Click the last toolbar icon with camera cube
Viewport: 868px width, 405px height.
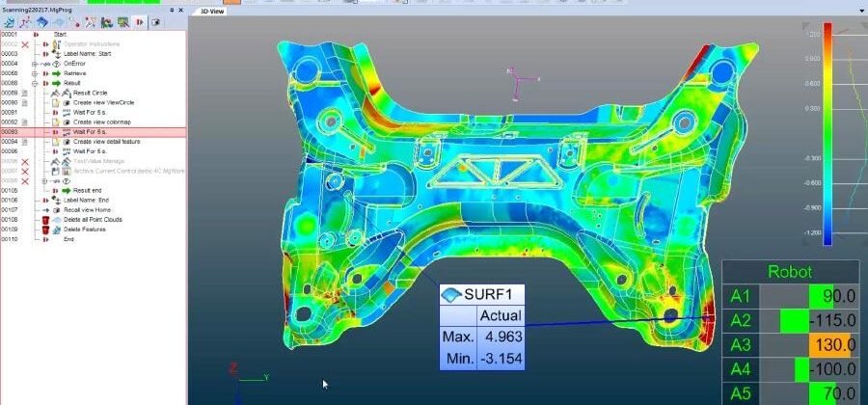156,21
